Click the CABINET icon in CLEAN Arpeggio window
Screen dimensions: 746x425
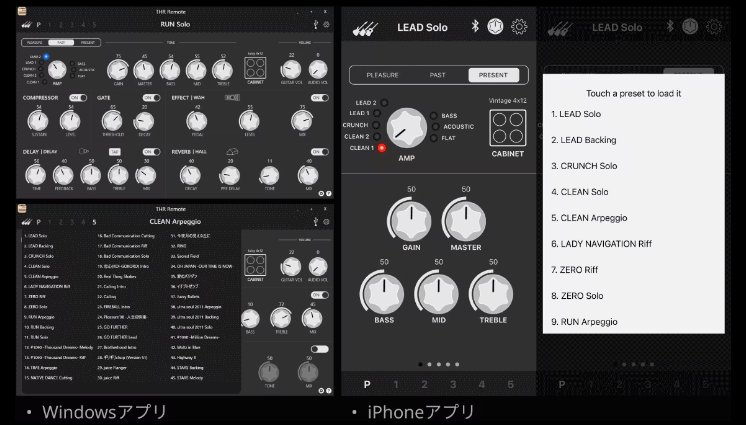coord(255,265)
